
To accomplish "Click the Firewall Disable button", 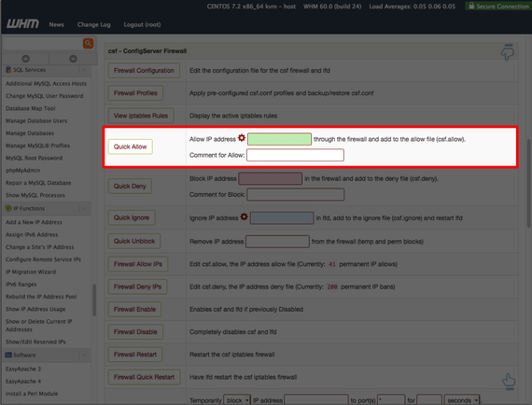I will coord(135,331).
